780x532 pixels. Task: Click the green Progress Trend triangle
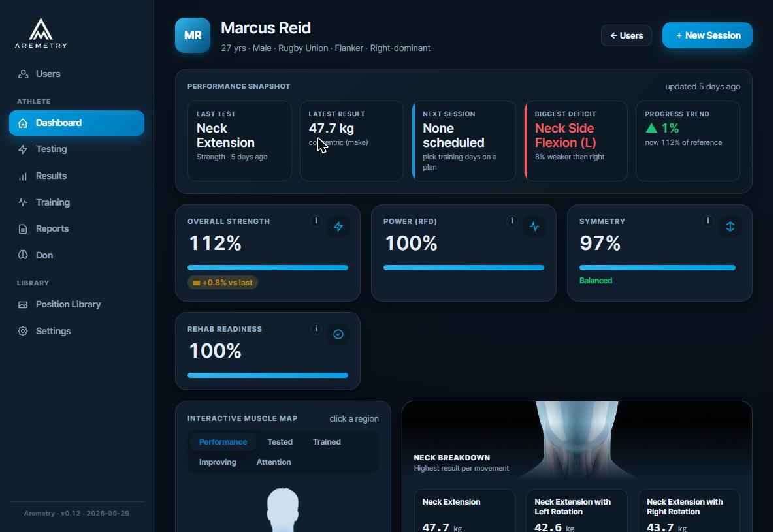pyautogui.click(x=651, y=129)
